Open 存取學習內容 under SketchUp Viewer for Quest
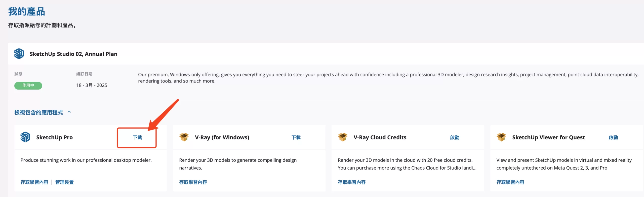 pos(510,182)
